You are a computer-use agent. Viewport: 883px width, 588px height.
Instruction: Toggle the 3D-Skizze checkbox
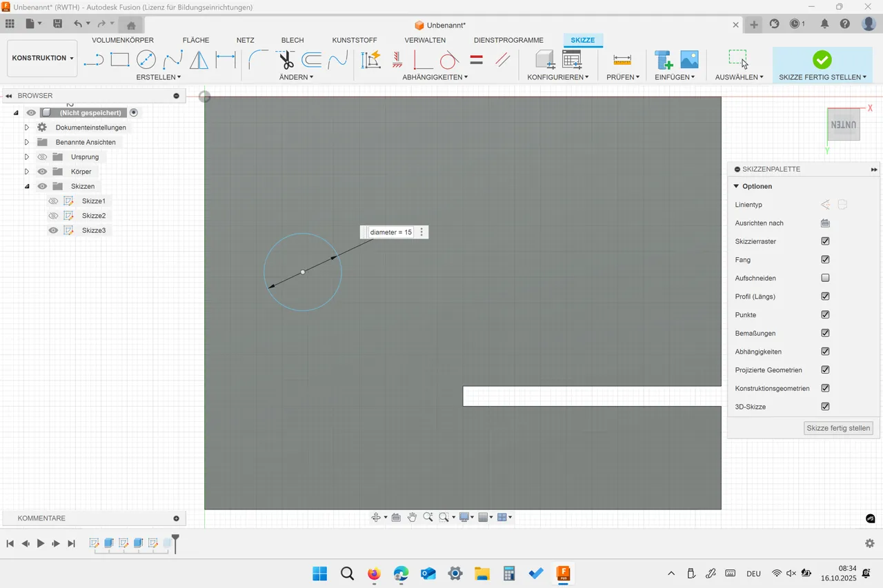pos(825,407)
